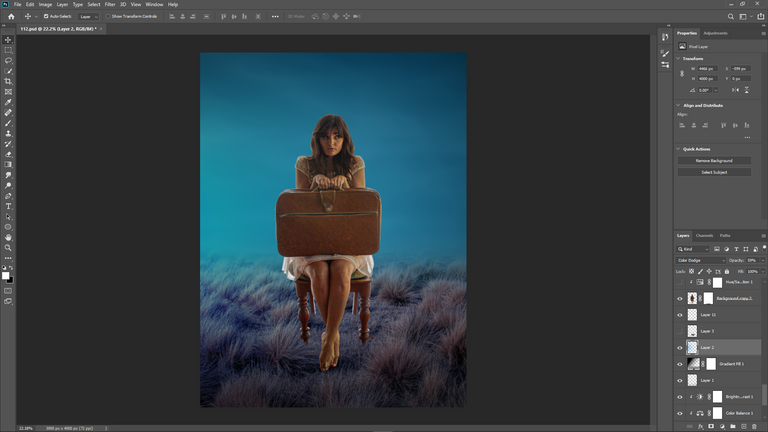Open more options ellipsis in options bar

pyautogui.click(x=275, y=16)
